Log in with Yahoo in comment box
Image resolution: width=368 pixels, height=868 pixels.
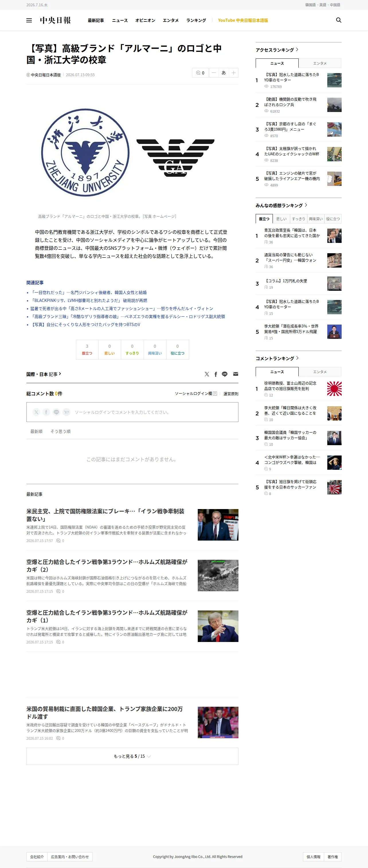(x=66, y=412)
